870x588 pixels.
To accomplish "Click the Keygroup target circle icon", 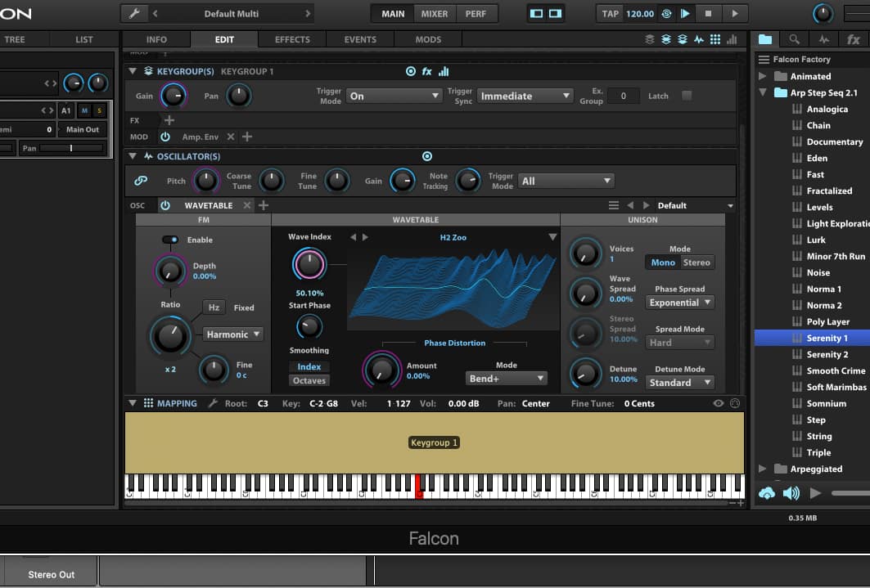I will (411, 71).
